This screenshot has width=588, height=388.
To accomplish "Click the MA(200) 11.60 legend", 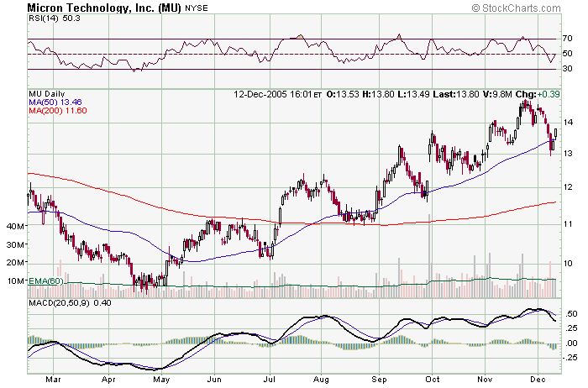I will point(58,110).
